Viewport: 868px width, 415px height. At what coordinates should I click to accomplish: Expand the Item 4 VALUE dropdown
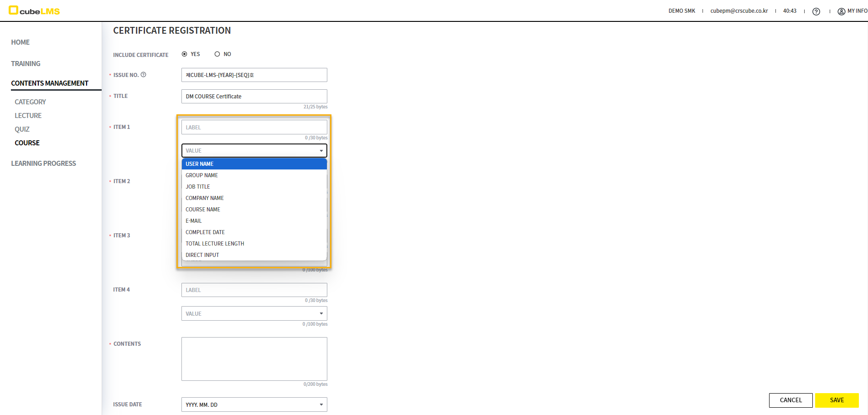(x=321, y=313)
